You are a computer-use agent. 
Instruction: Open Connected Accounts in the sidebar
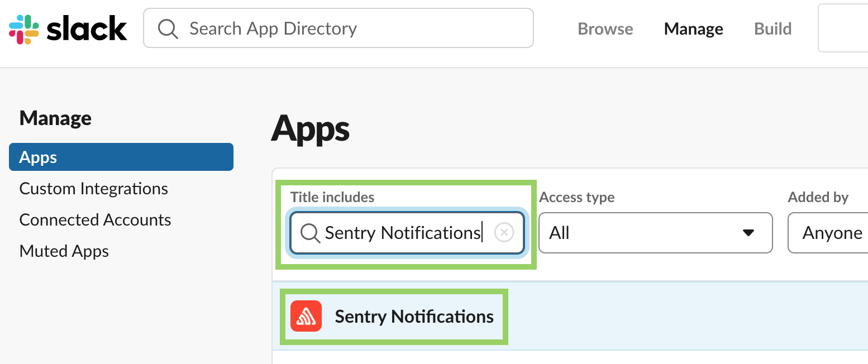pos(96,220)
